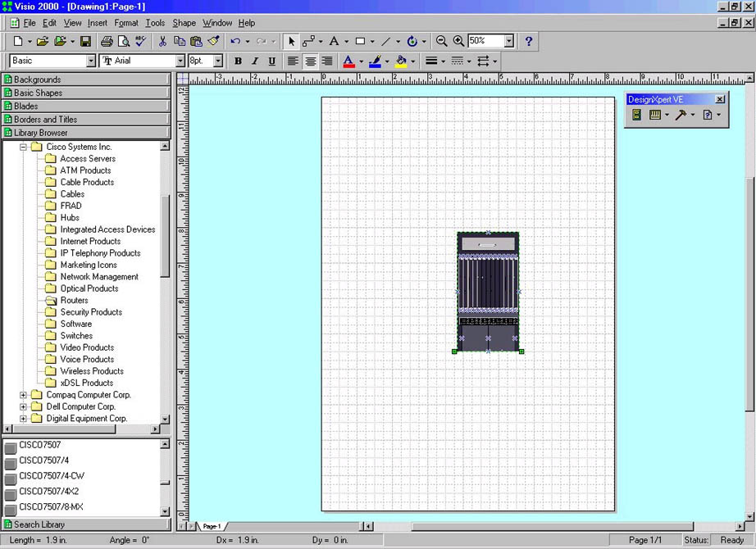Click the Cut scissors icon
Viewport: 756px width, 549px height.
coord(162,41)
